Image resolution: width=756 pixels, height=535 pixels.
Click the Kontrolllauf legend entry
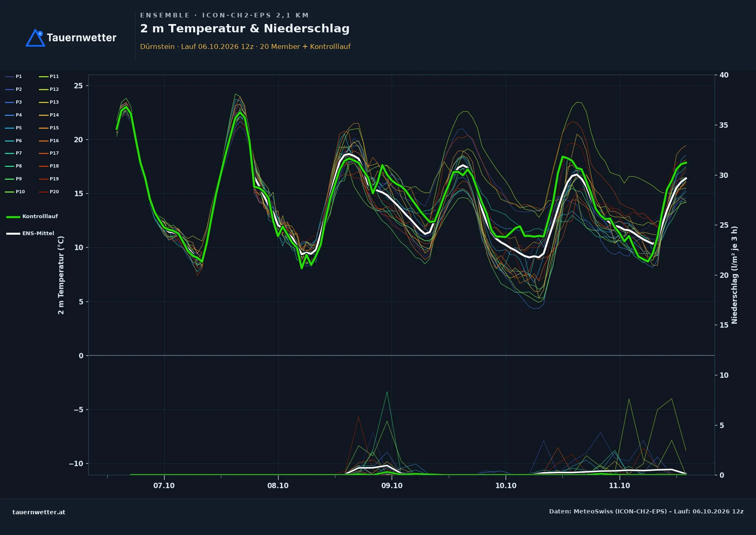pyautogui.click(x=32, y=216)
